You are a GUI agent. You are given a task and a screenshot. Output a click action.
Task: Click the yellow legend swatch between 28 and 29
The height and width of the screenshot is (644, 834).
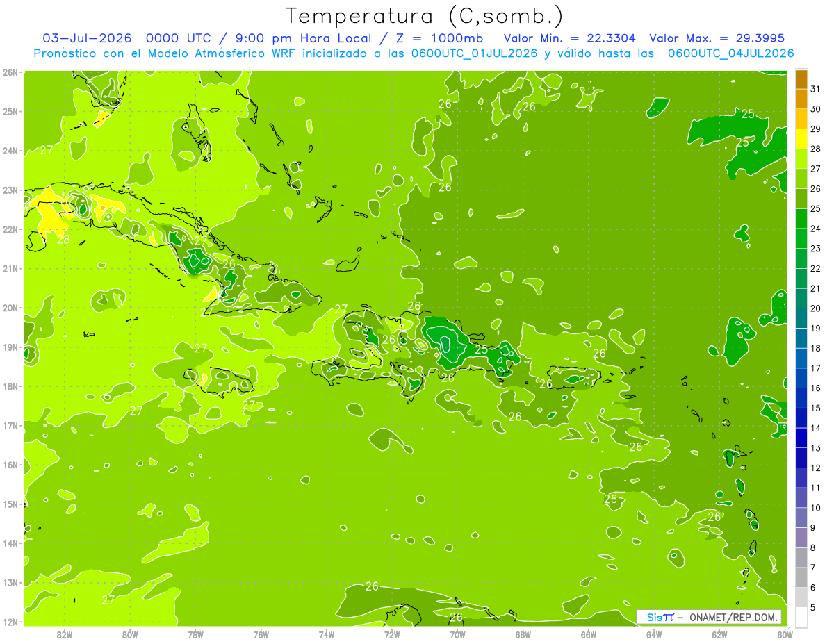pyautogui.click(x=801, y=139)
